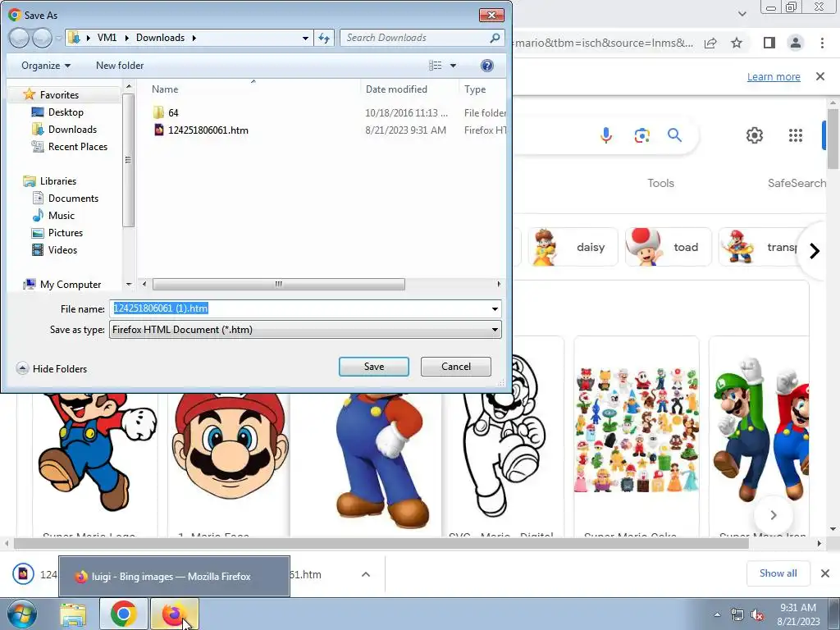The width and height of the screenshot is (840, 630).
Task: Toggle Chrome side panel icon
Action: [769, 43]
